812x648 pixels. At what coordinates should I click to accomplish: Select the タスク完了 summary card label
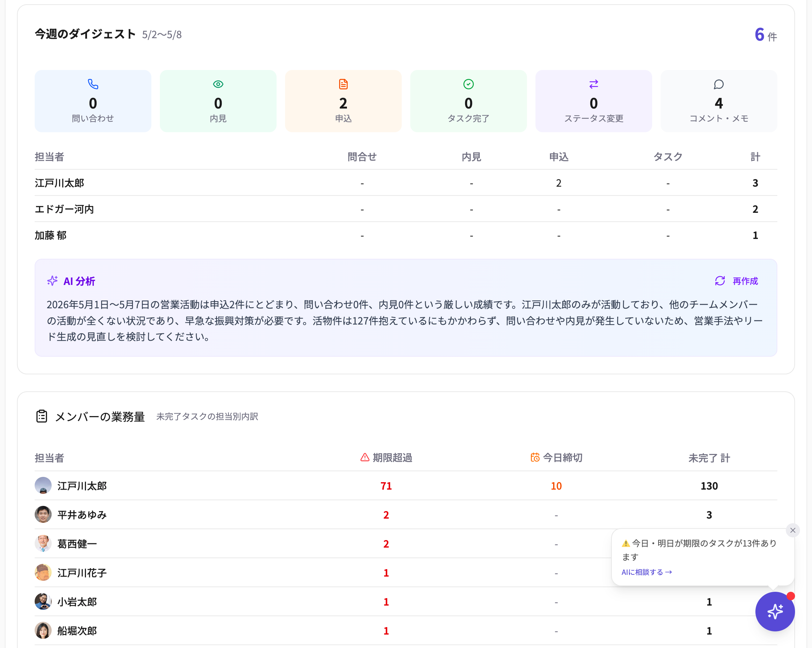tap(469, 118)
